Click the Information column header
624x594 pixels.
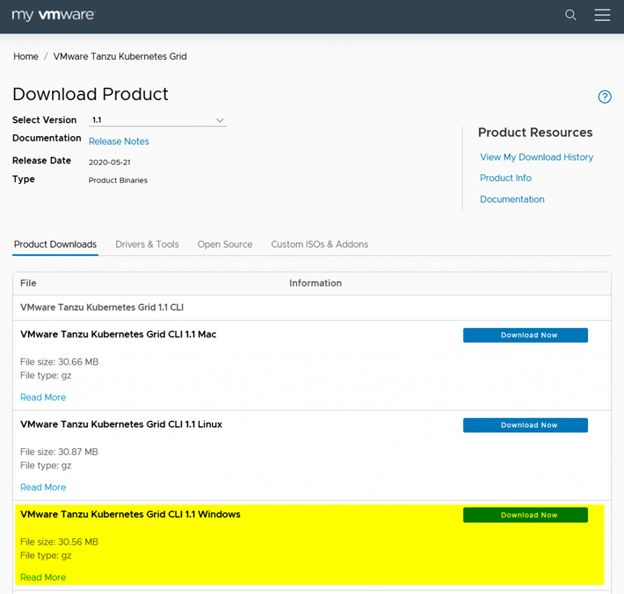pyautogui.click(x=315, y=283)
